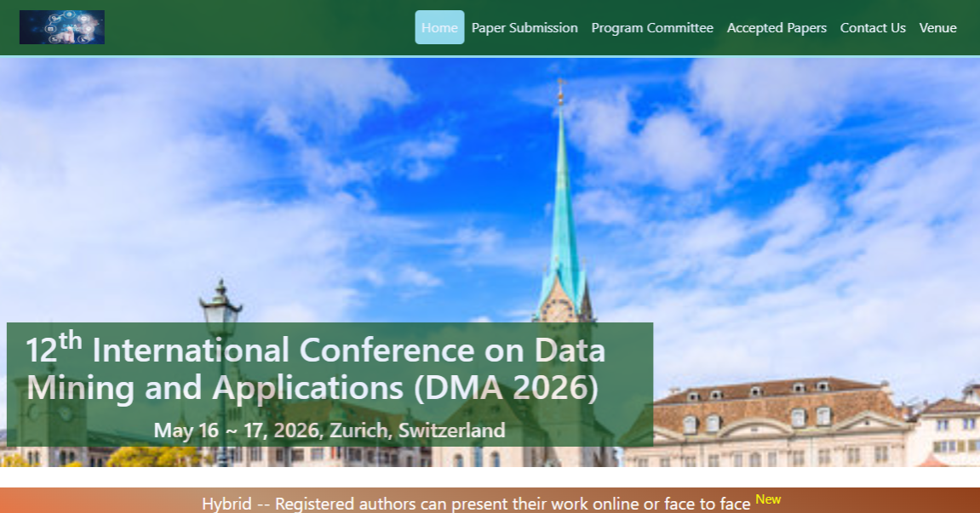Open Program Committee page

click(652, 27)
